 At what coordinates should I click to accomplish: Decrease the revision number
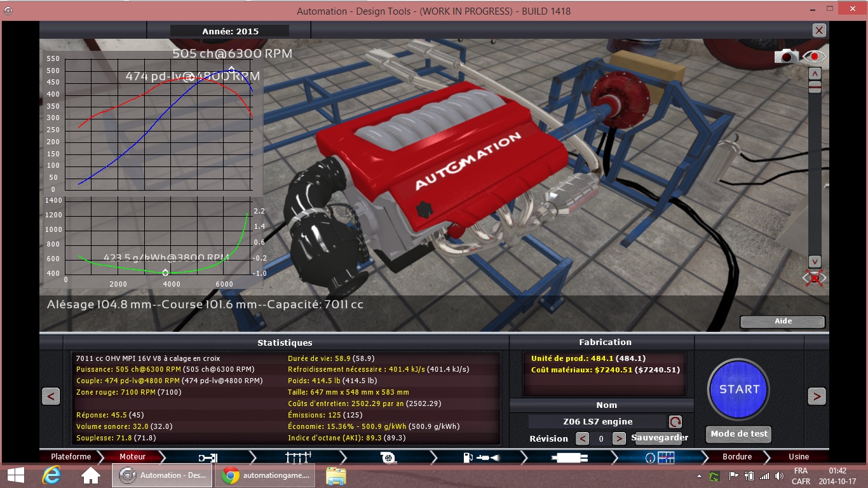pos(582,438)
